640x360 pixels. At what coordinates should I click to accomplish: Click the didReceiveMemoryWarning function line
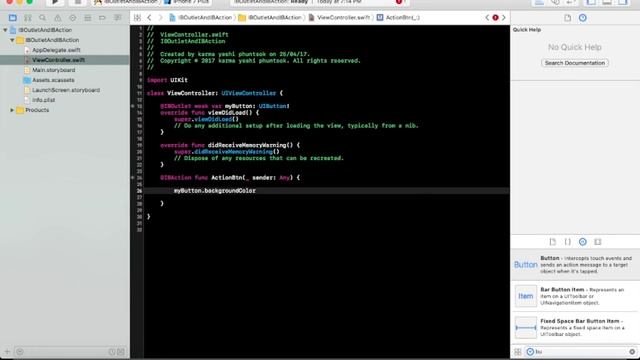[230, 145]
